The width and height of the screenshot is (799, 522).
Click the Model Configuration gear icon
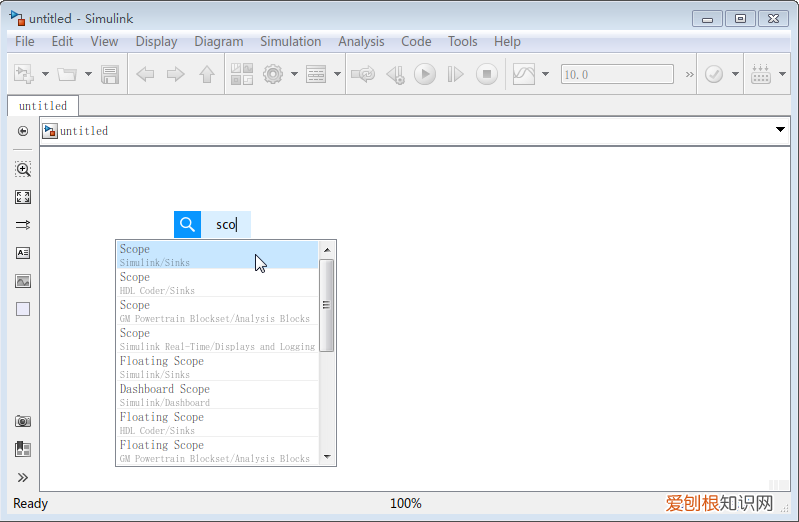(x=272, y=74)
